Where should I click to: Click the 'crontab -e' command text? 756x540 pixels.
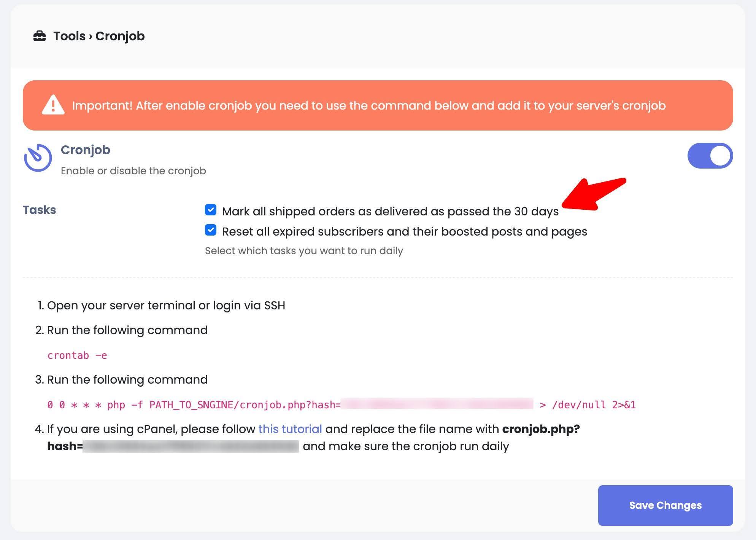[77, 355]
